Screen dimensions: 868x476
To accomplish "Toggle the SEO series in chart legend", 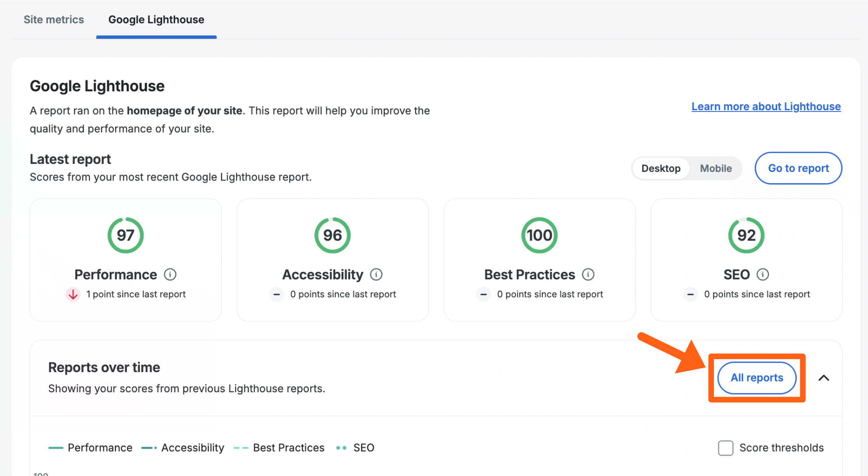I will pyautogui.click(x=355, y=448).
